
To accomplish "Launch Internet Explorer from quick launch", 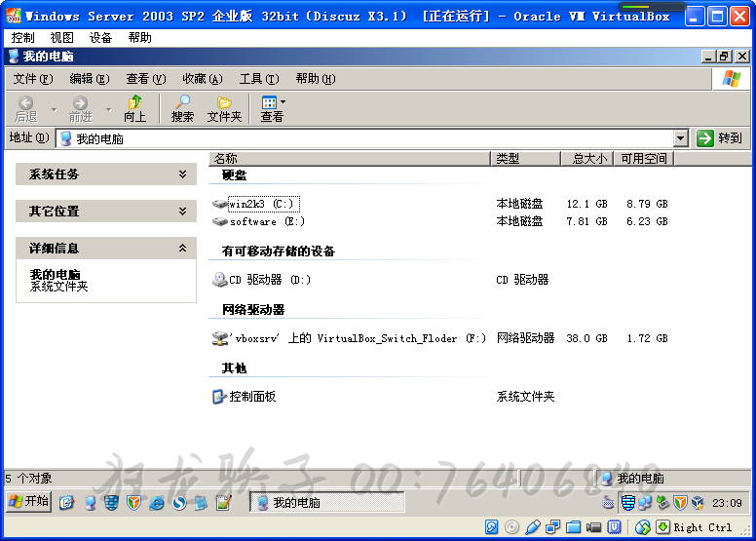I will point(157,503).
